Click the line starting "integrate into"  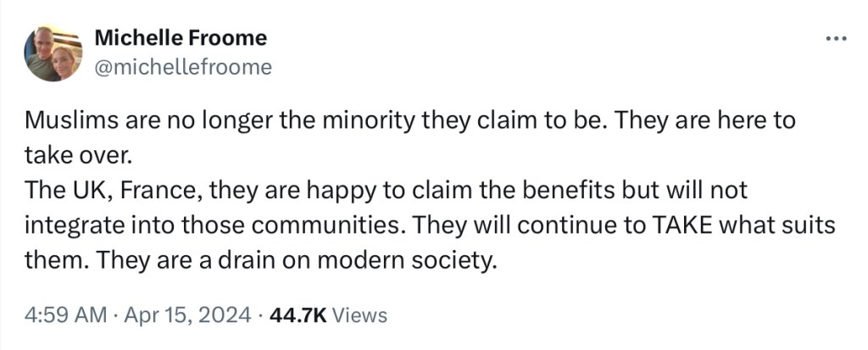point(430,226)
